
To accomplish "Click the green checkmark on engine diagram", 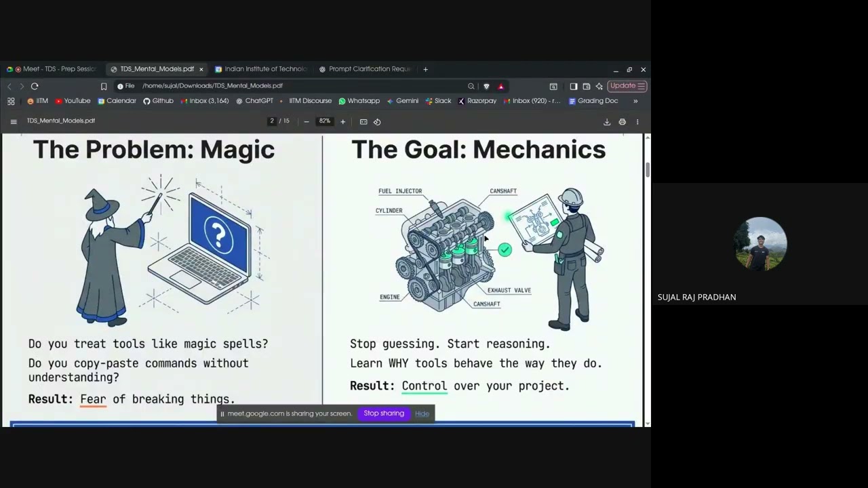I will tap(505, 250).
